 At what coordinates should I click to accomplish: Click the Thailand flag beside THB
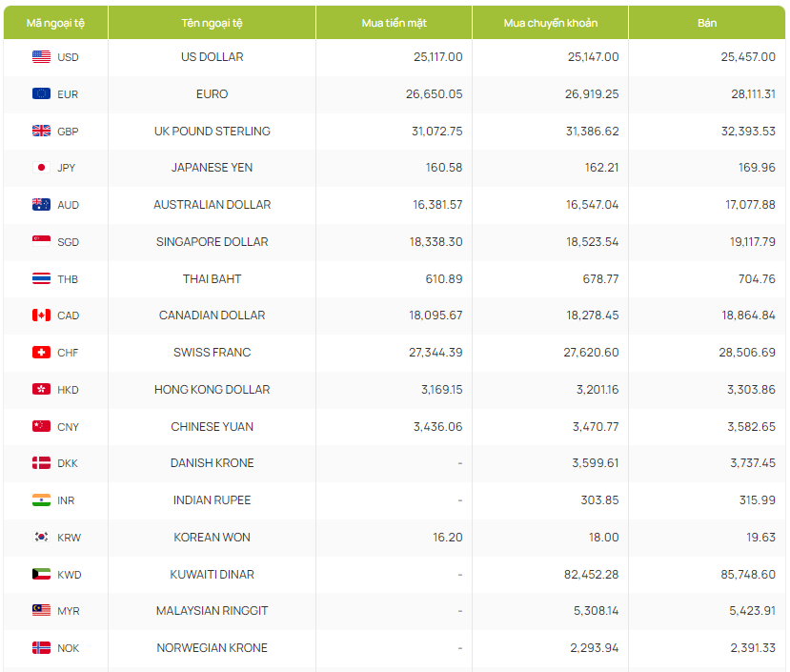click(41, 279)
